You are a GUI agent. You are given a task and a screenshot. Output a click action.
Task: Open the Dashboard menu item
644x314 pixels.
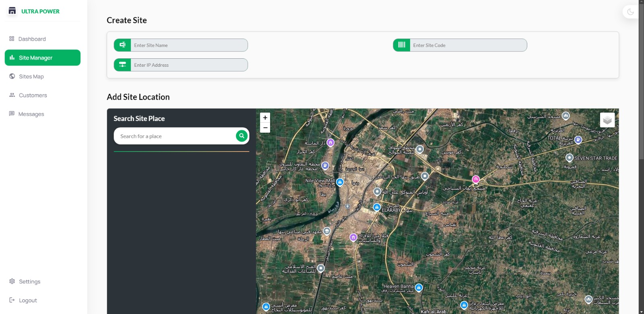click(x=32, y=39)
